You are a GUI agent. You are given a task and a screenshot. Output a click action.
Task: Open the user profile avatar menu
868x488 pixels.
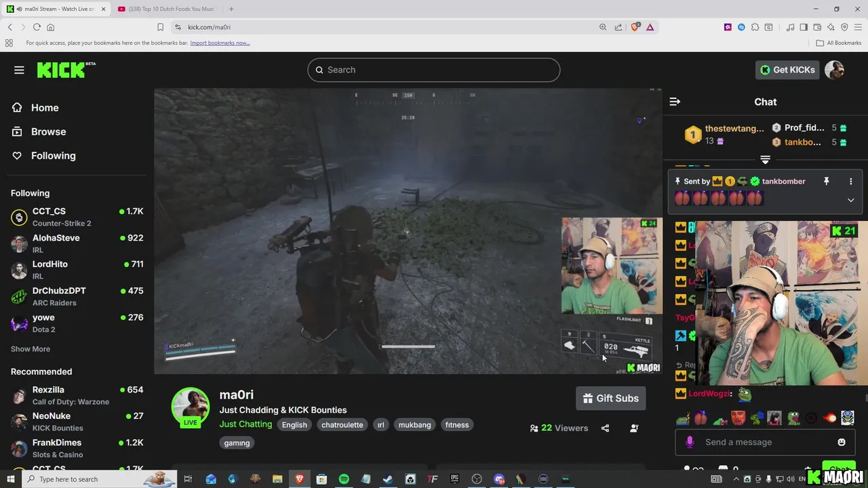click(835, 70)
